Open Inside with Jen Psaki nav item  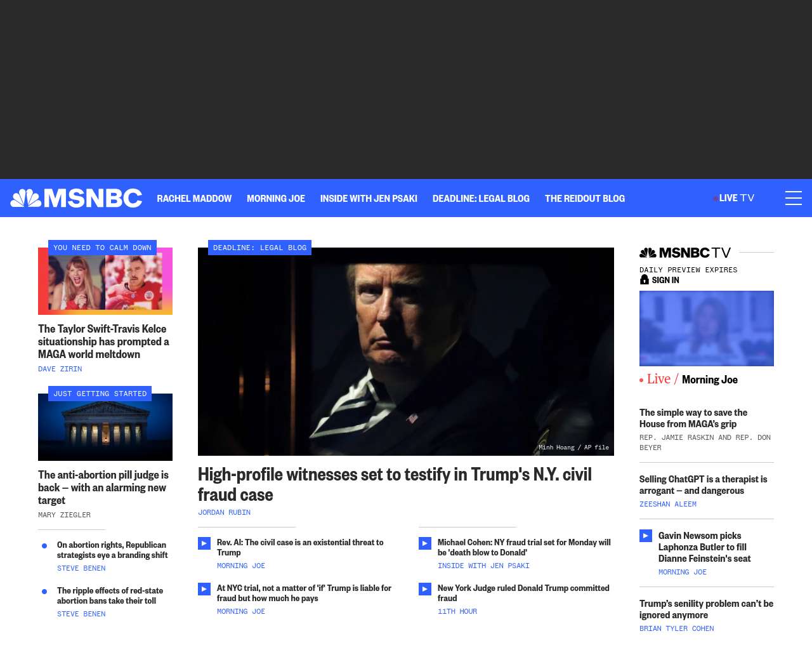369,199
